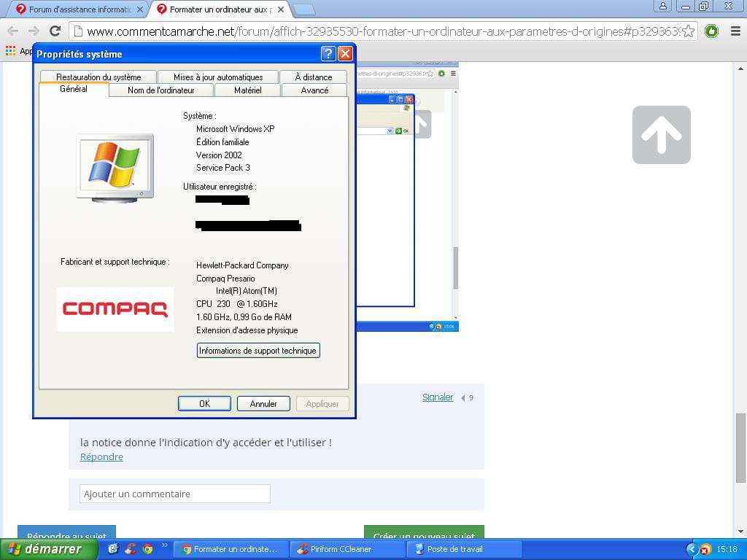
Task: Go to the Nom de l'ordinateur tab
Action: point(161,90)
